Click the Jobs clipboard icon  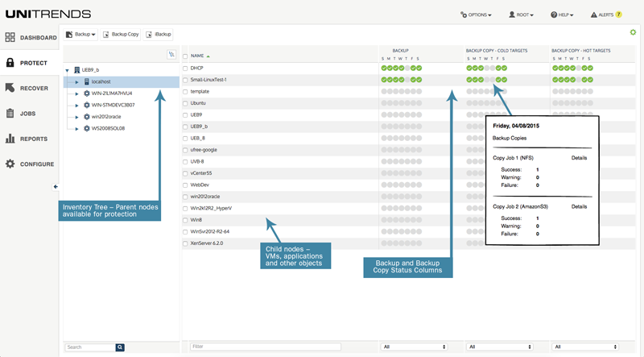click(x=10, y=113)
